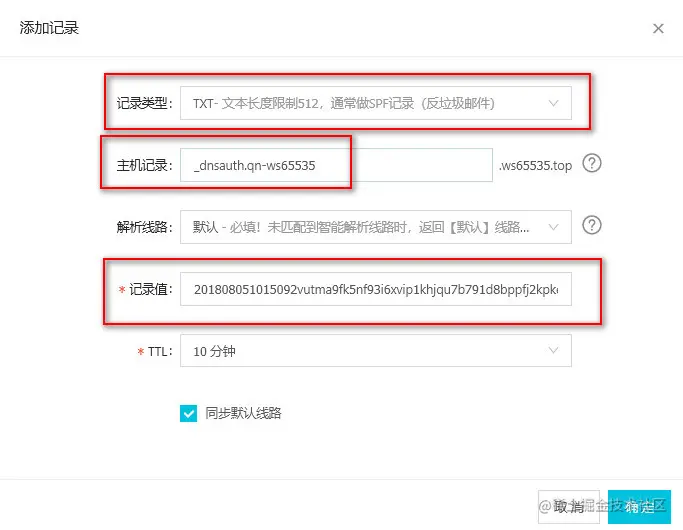
Task: Open the 记录类型 TXT dropdown
Action: [x=376, y=103]
